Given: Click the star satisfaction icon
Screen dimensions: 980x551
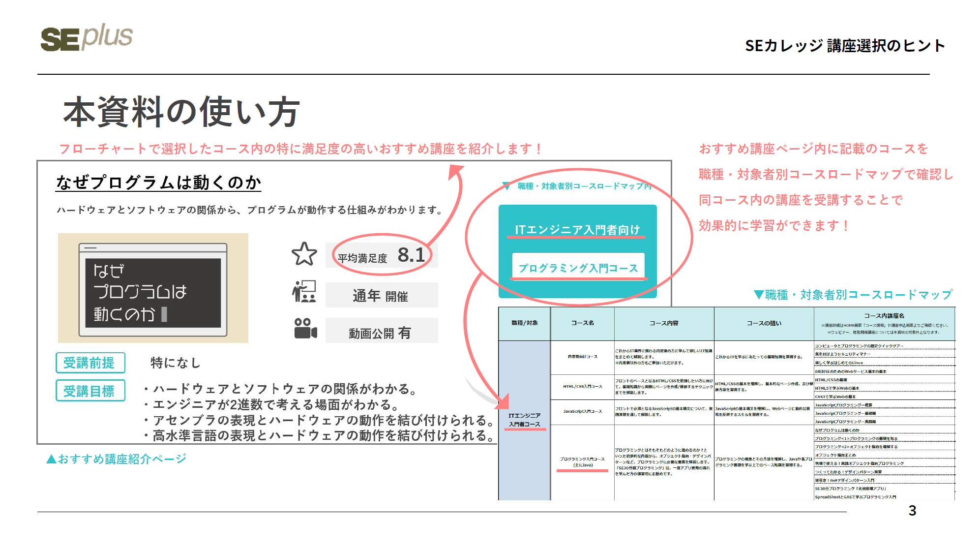Looking at the screenshot, I should (304, 254).
